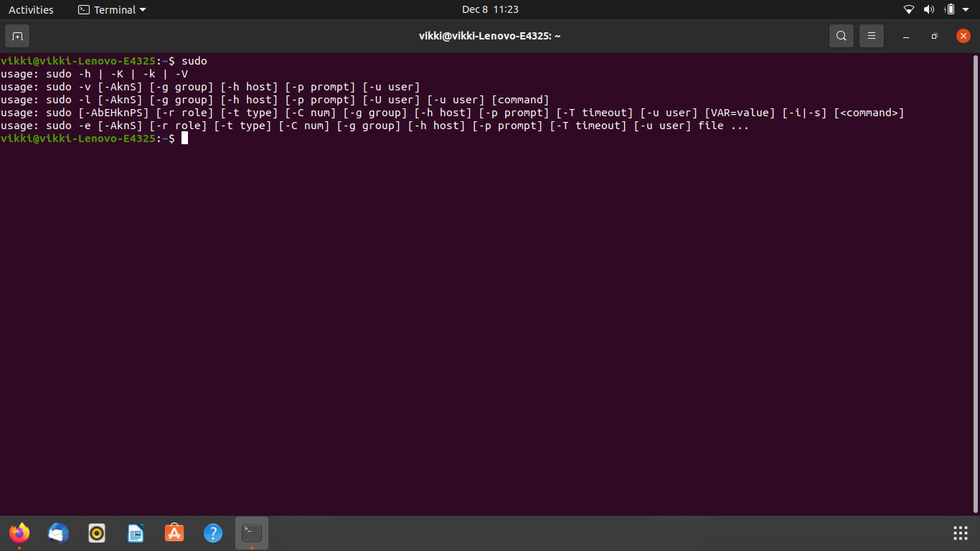The image size is (980, 551).
Task: Select the Terminal icon in dock
Action: tap(252, 533)
